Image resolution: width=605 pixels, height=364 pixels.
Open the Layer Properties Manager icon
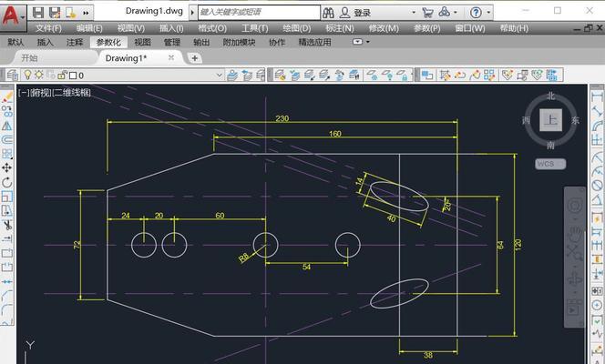coord(13,75)
